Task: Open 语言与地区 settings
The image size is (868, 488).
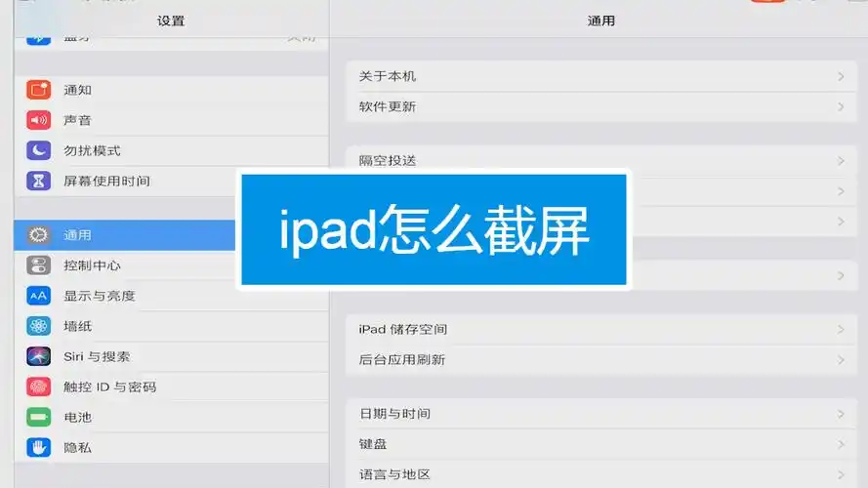Action: 601,474
